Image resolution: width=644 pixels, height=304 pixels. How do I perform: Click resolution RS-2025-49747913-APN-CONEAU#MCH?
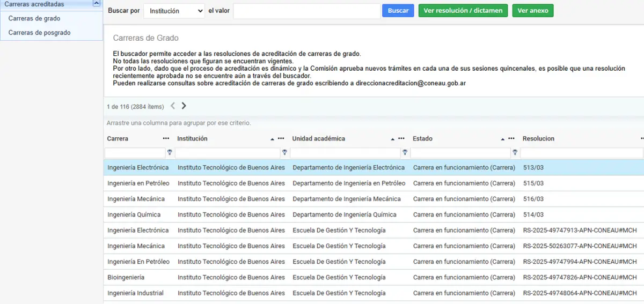tap(580, 230)
